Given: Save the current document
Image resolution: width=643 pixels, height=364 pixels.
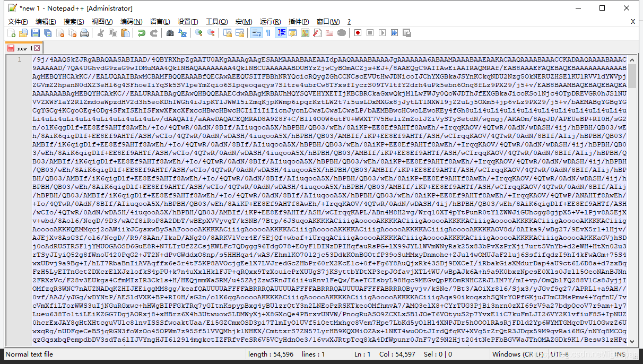Looking at the screenshot, I should 35,33.
